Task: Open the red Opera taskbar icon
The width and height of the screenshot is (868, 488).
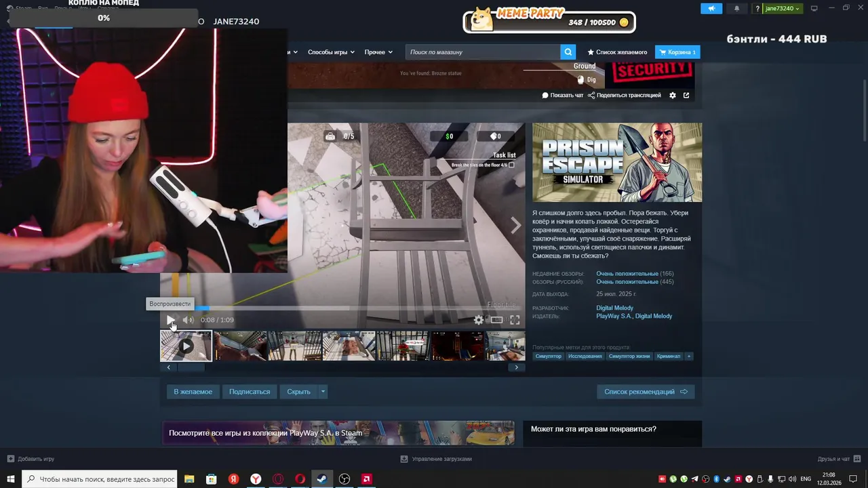Action: 300,479
